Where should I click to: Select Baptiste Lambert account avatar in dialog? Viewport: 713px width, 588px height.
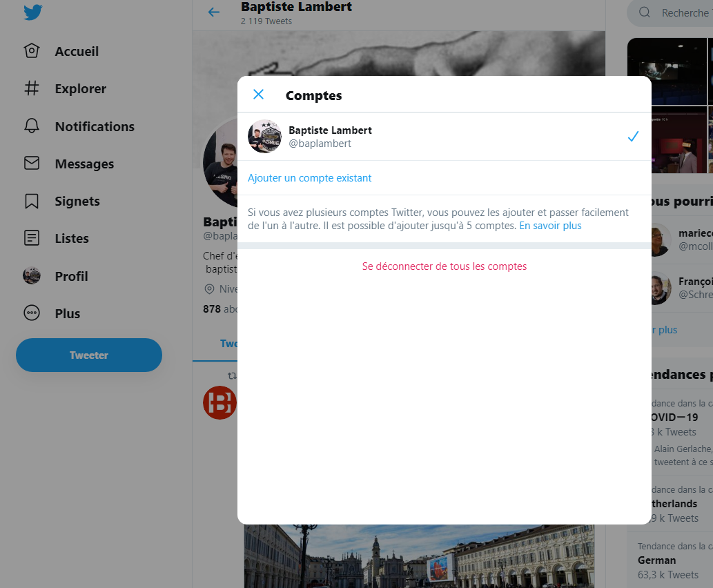(x=264, y=137)
